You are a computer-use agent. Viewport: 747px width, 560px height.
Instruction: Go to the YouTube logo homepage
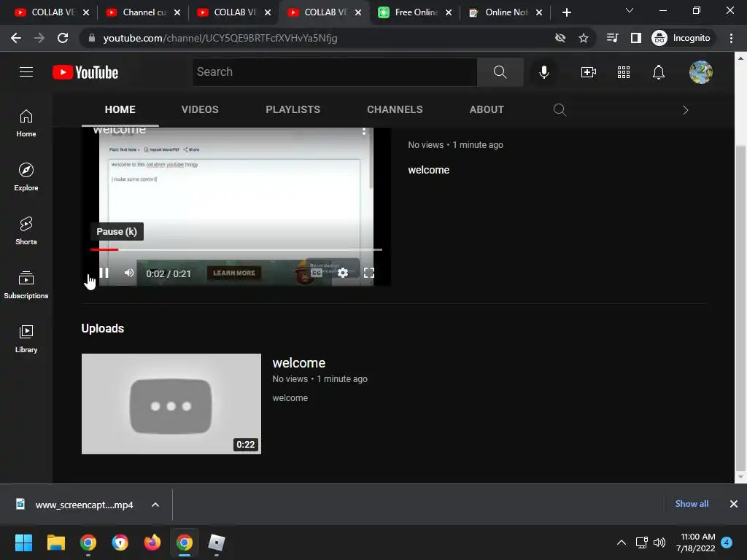(85, 72)
